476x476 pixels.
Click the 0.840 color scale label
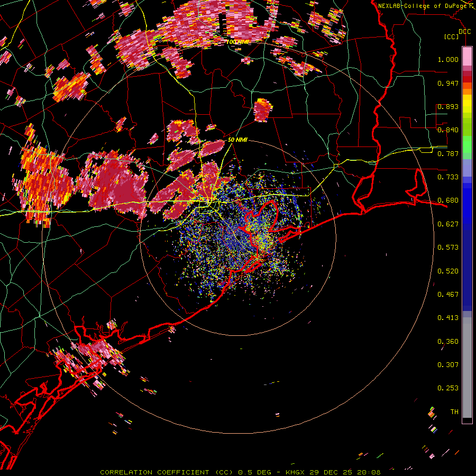[448, 130]
